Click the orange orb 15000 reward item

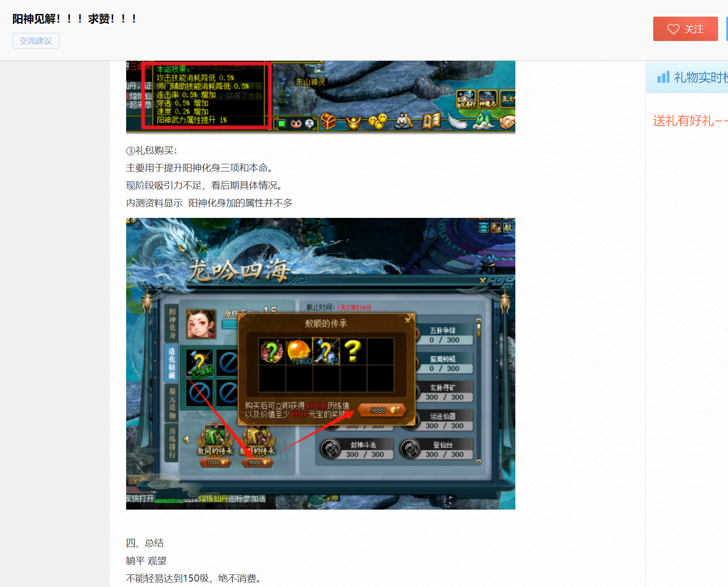coord(299,351)
